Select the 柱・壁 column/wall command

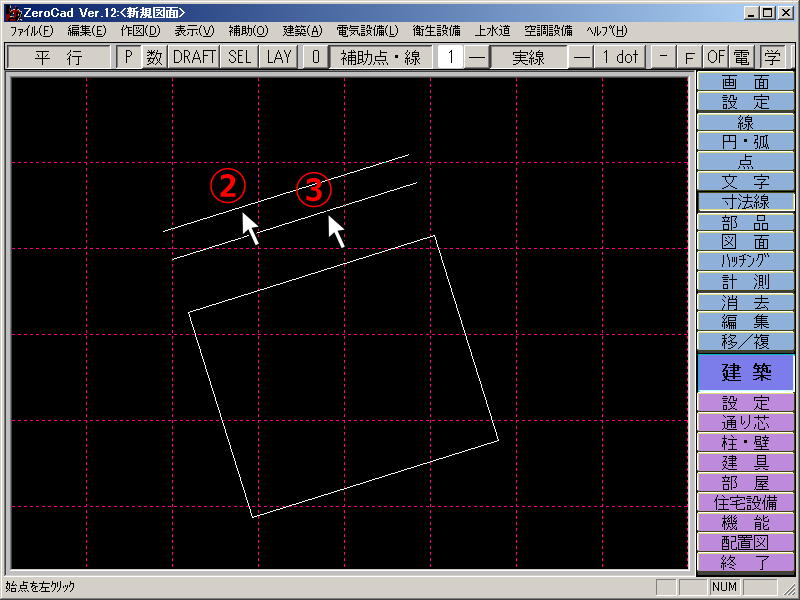tap(745, 442)
